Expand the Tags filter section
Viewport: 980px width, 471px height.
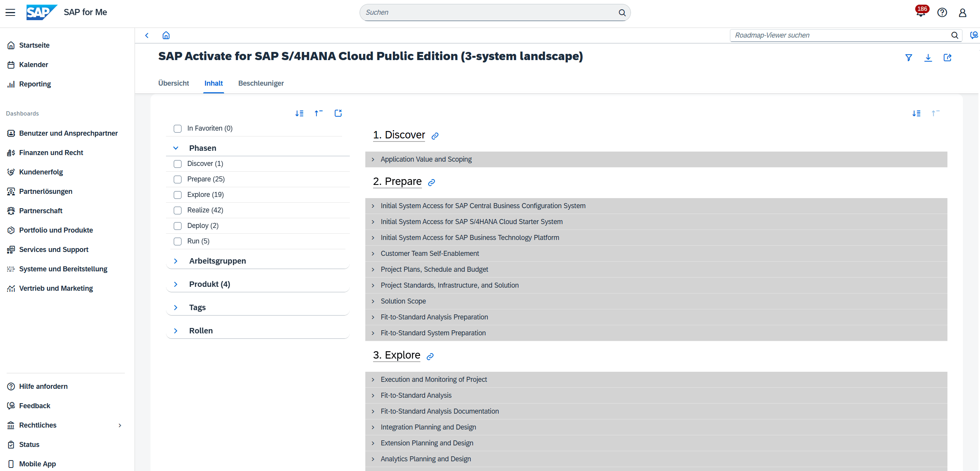click(x=176, y=307)
